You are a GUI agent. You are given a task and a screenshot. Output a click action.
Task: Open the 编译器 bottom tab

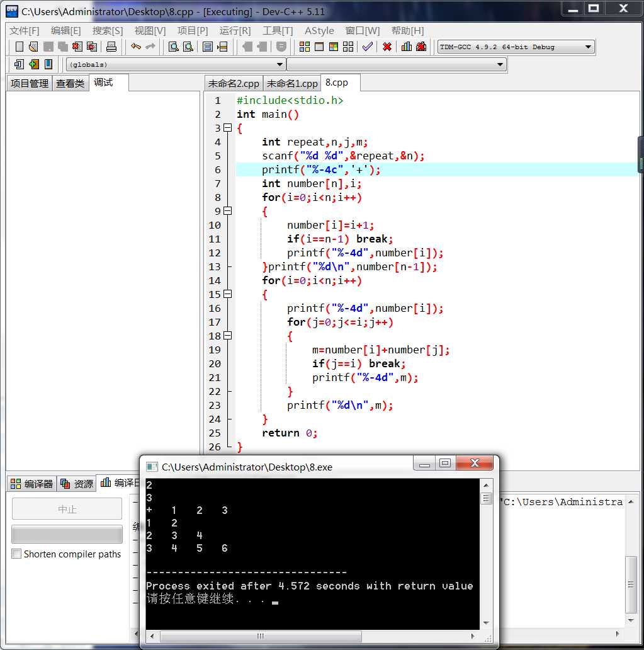coord(32,483)
